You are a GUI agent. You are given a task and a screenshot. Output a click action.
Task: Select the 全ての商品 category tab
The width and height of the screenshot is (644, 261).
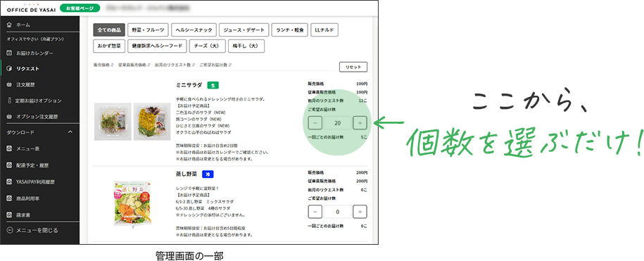pos(109,30)
